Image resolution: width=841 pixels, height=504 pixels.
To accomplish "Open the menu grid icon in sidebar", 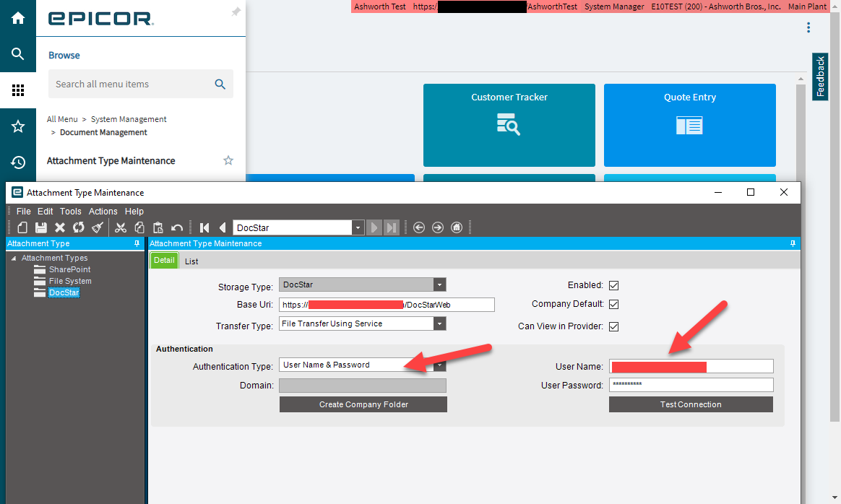I will pyautogui.click(x=17, y=90).
